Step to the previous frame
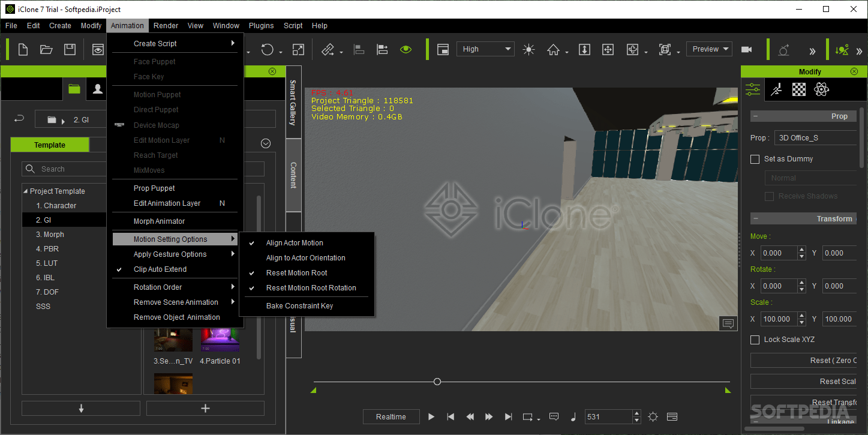 [470, 416]
